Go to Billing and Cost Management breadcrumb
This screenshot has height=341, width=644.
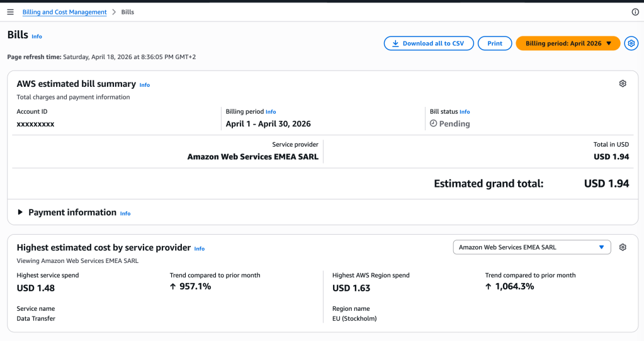64,12
